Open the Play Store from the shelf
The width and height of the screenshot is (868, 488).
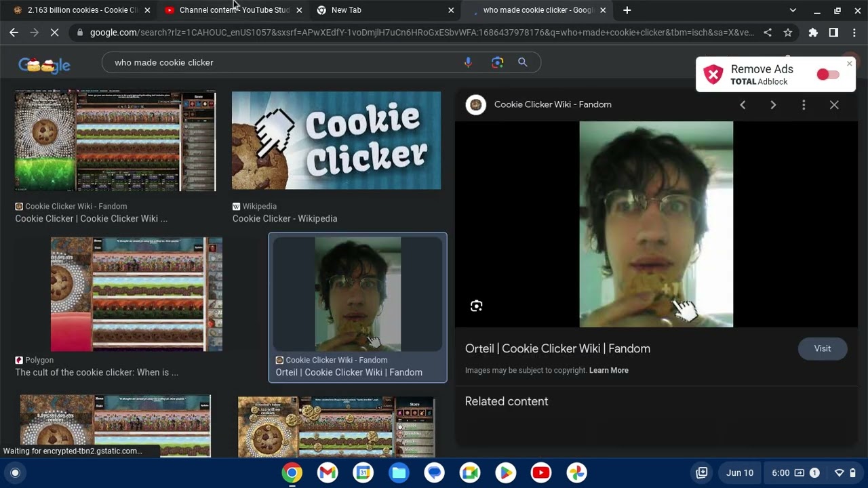[x=505, y=473]
